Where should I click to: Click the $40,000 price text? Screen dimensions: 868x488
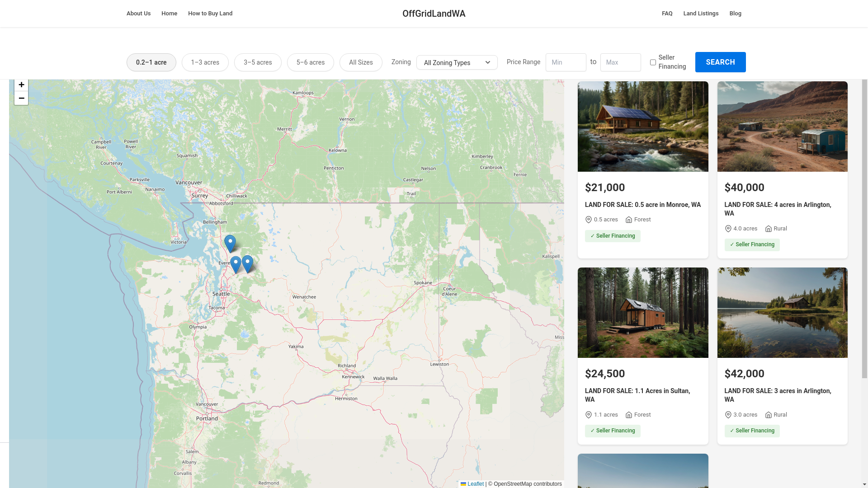click(x=744, y=188)
